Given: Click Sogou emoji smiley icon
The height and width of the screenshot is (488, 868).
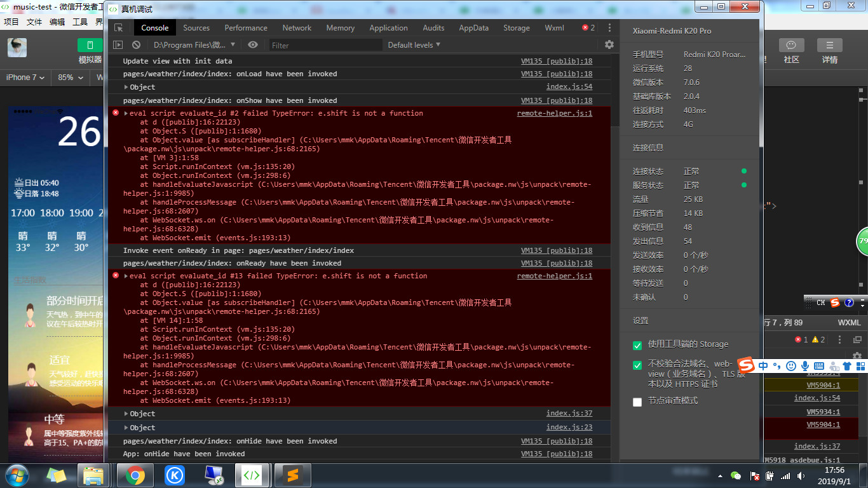Looking at the screenshot, I should pyautogui.click(x=791, y=366).
